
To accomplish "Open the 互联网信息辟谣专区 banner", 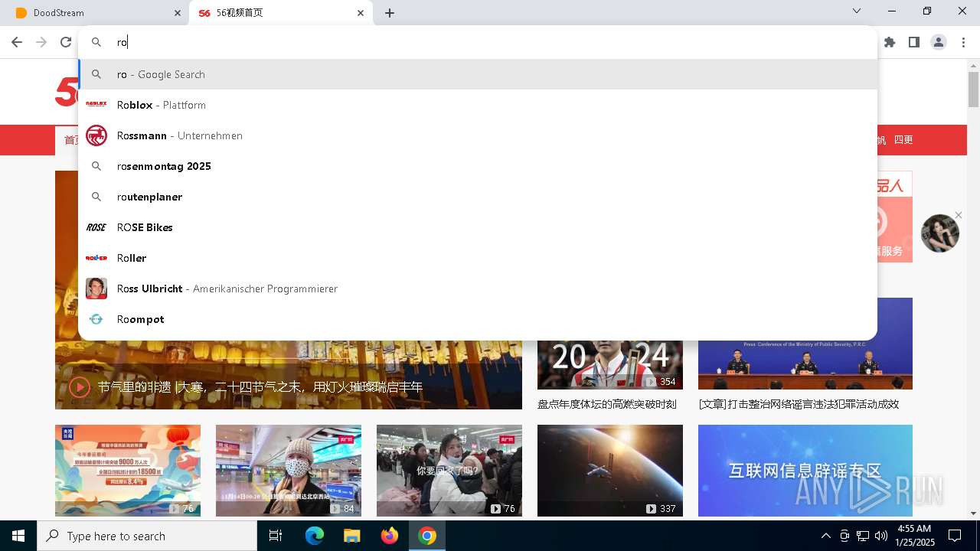I will point(805,471).
